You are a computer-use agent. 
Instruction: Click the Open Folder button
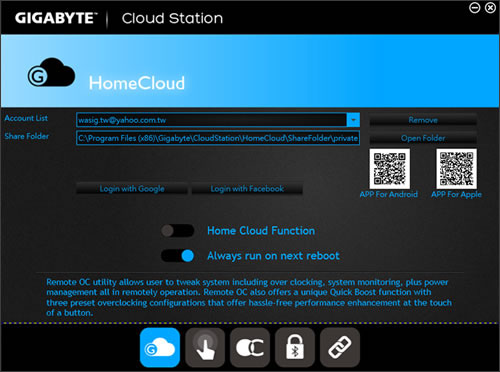pyautogui.click(x=423, y=138)
